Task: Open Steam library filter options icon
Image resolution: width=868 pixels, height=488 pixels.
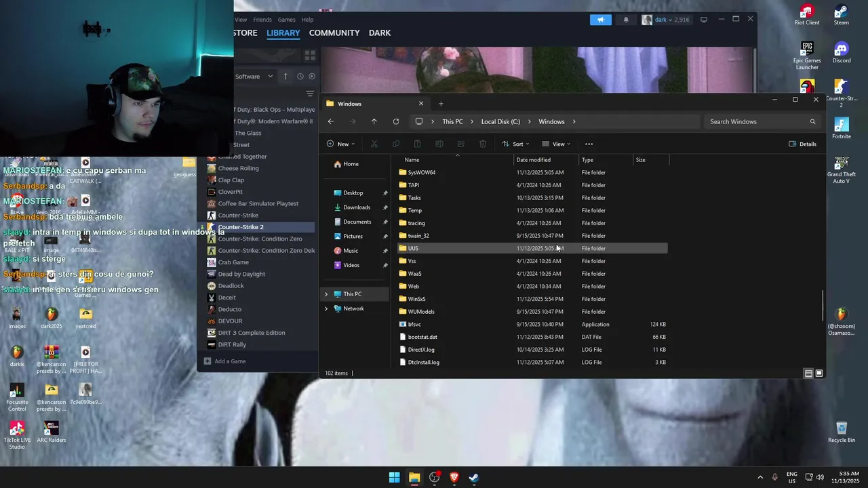Action: 310,94
